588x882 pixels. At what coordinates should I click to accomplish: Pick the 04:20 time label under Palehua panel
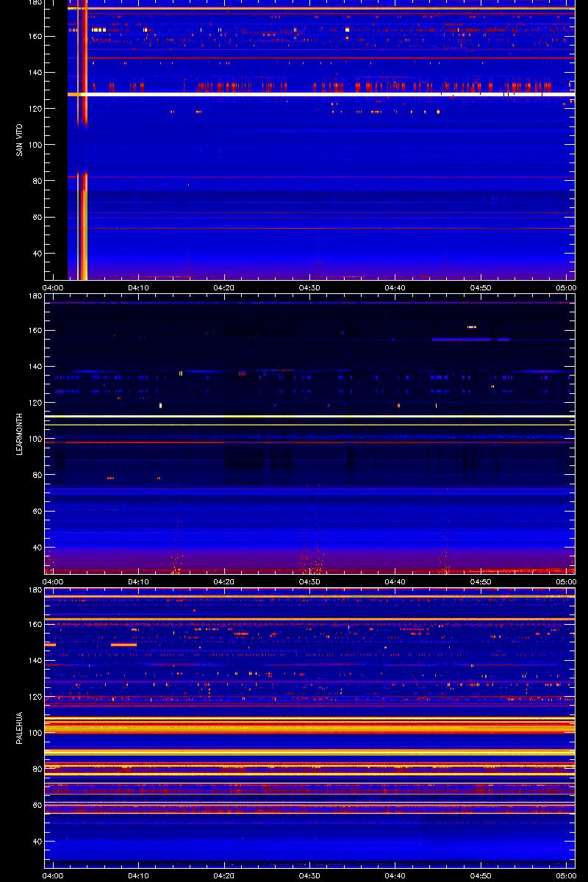[x=224, y=875]
